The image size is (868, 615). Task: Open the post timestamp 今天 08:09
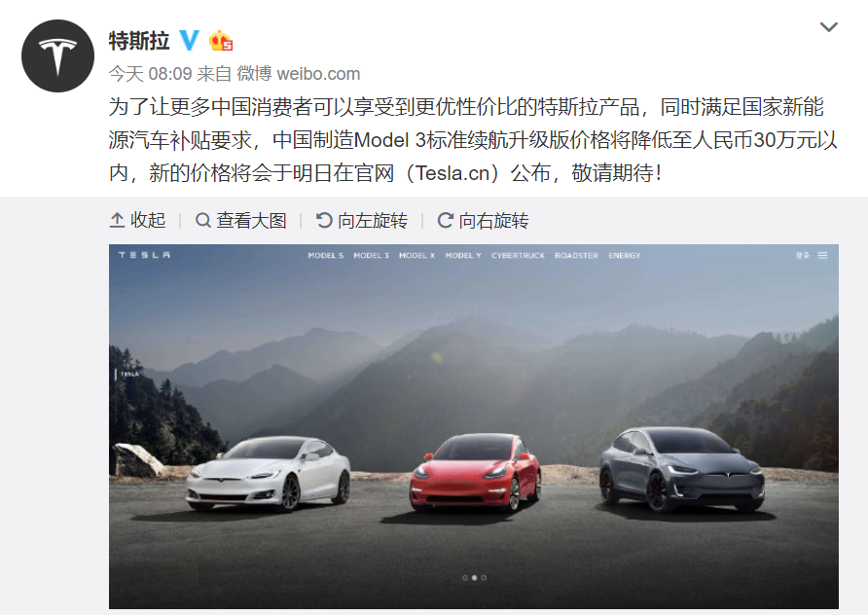[x=150, y=74]
